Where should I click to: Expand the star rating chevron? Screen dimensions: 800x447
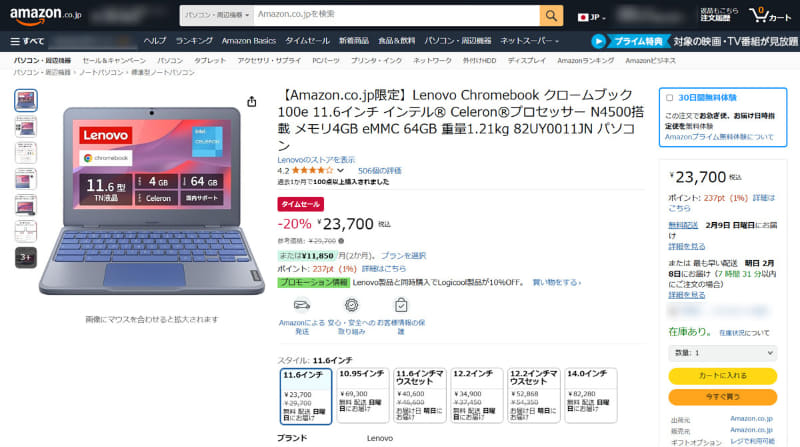pyautogui.click(x=340, y=170)
